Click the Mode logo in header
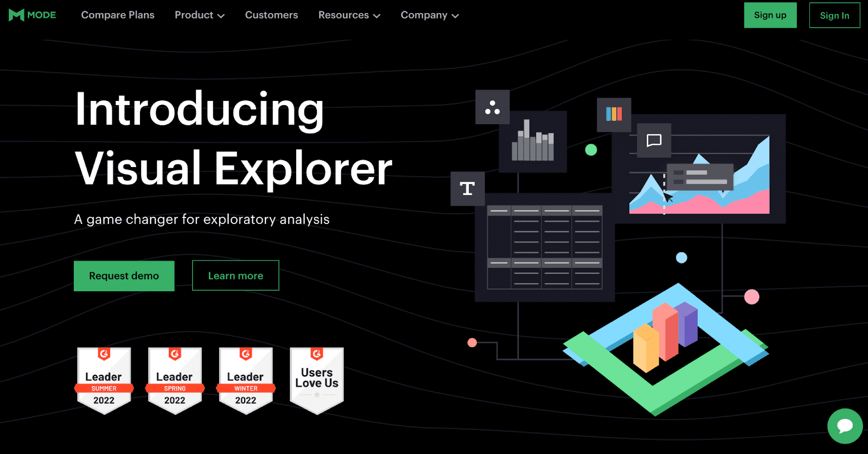Viewport: 868px width, 454px height. (x=33, y=15)
